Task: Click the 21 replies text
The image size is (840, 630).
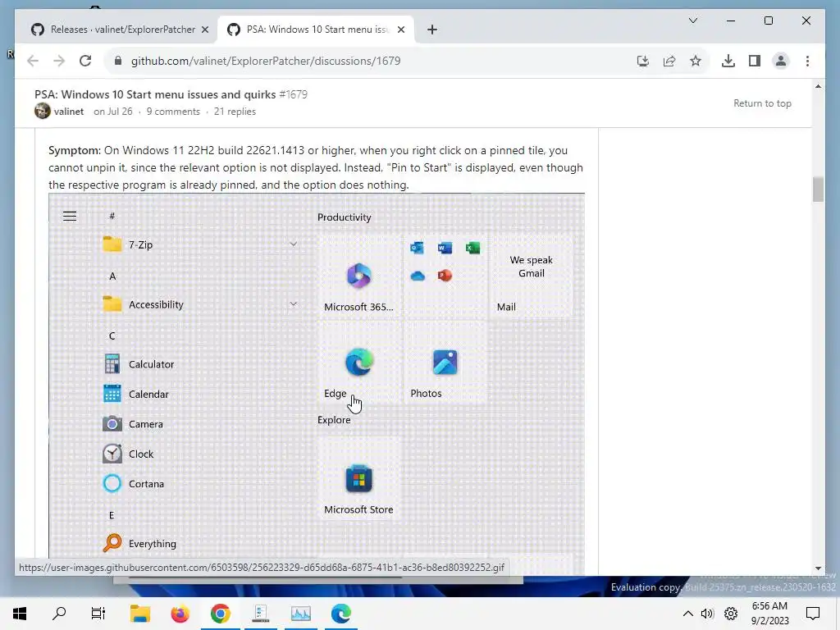Action: [x=235, y=112]
